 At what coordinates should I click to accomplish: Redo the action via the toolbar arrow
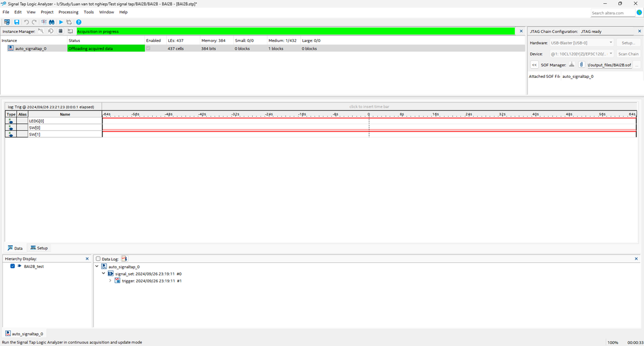point(35,22)
